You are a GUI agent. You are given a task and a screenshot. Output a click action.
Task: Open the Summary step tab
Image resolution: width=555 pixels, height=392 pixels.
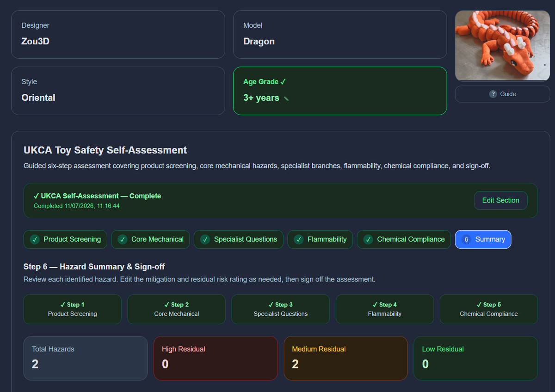click(x=483, y=239)
